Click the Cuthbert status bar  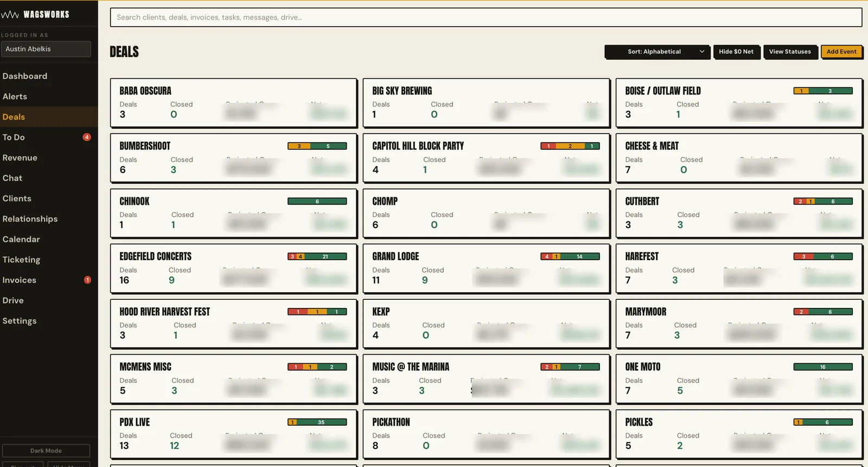coord(823,201)
